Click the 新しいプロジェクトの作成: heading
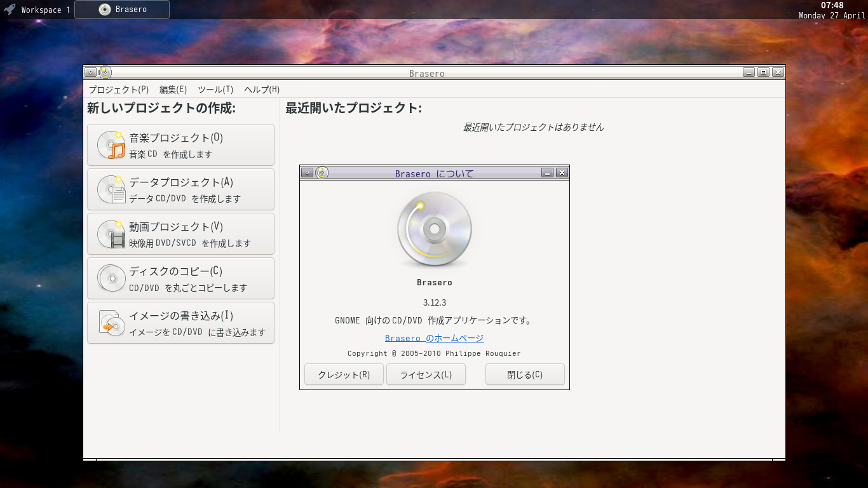Image resolution: width=868 pixels, height=488 pixels. click(161, 108)
